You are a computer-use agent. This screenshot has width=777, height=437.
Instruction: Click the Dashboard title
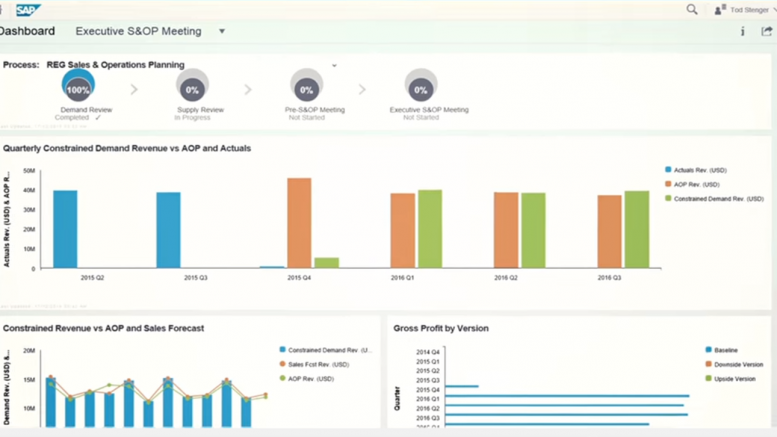click(x=27, y=31)
